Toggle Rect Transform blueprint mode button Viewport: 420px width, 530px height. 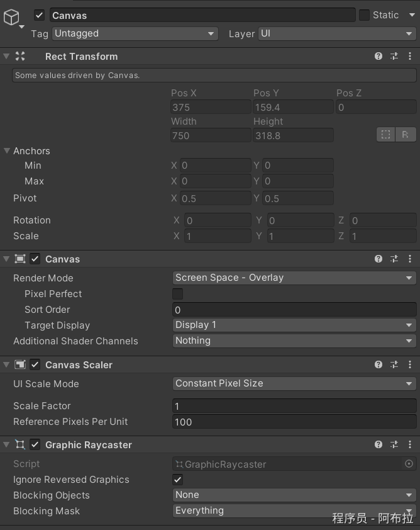(x=385, y=134)
